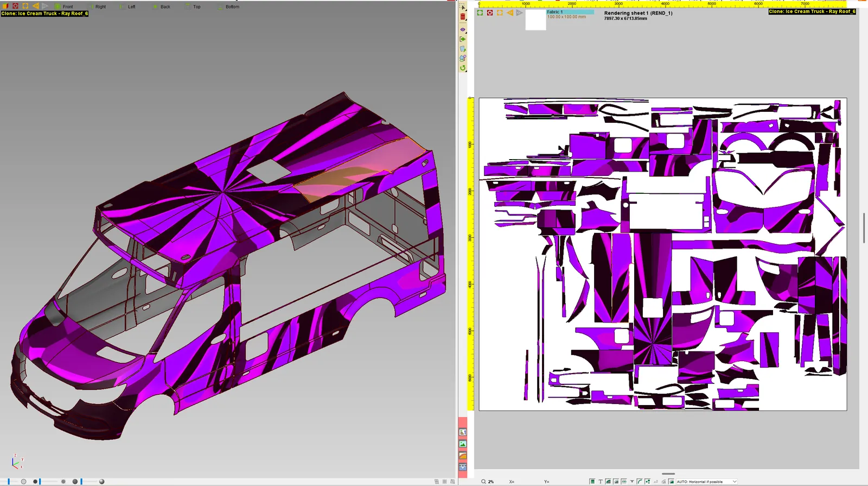Click the 2D pane Clone: Ice Cream Truck label
Viewport: 868px width, 486px height.
pyautogui.click(x=812, y=11)
